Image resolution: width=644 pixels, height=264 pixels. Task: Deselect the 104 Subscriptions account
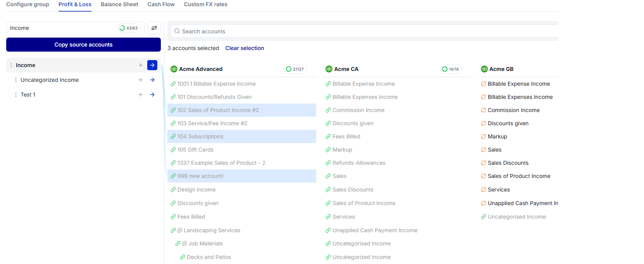pyautogui.click(x=242, y=136)
